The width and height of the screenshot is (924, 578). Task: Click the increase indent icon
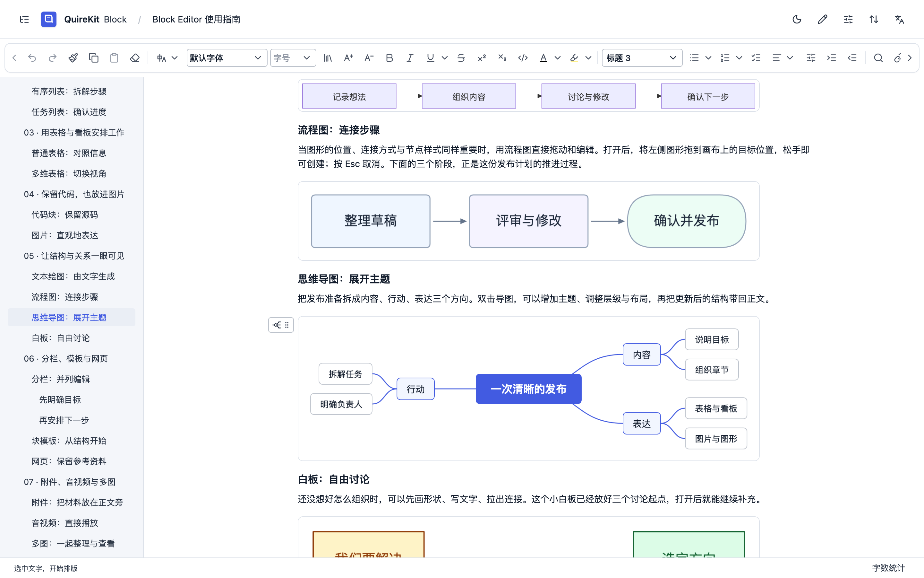[x=832, y=58]
